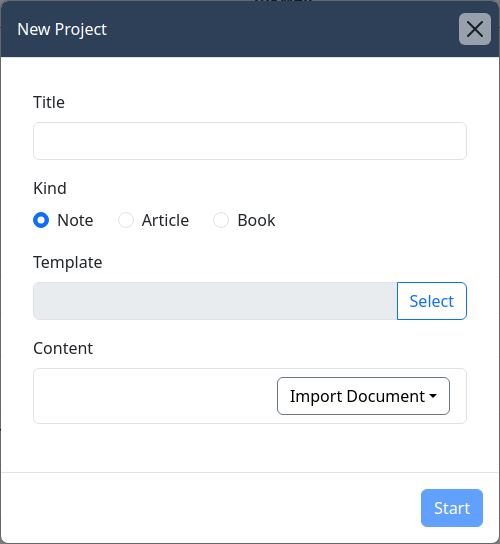Viewport: 500px width, 544px height.
Task: Select the Note radio button
Action: coord(41,220)
